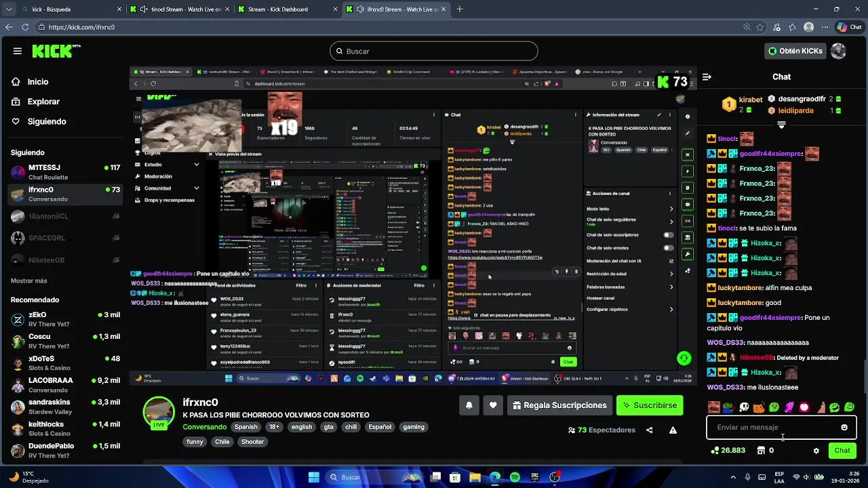Insert the purple hands emote

[x=789, y=407]
